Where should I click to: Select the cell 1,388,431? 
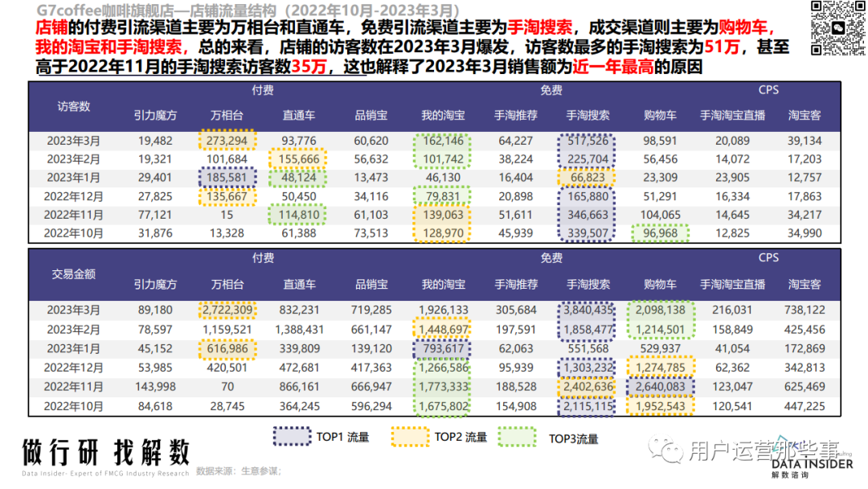point(299,330)
